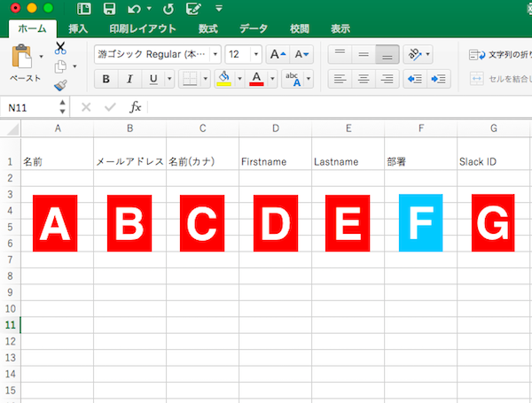Click the Cut scissors icon
Image resolution: width=532 pixels, height=403 pixels.
click(60, 48)
